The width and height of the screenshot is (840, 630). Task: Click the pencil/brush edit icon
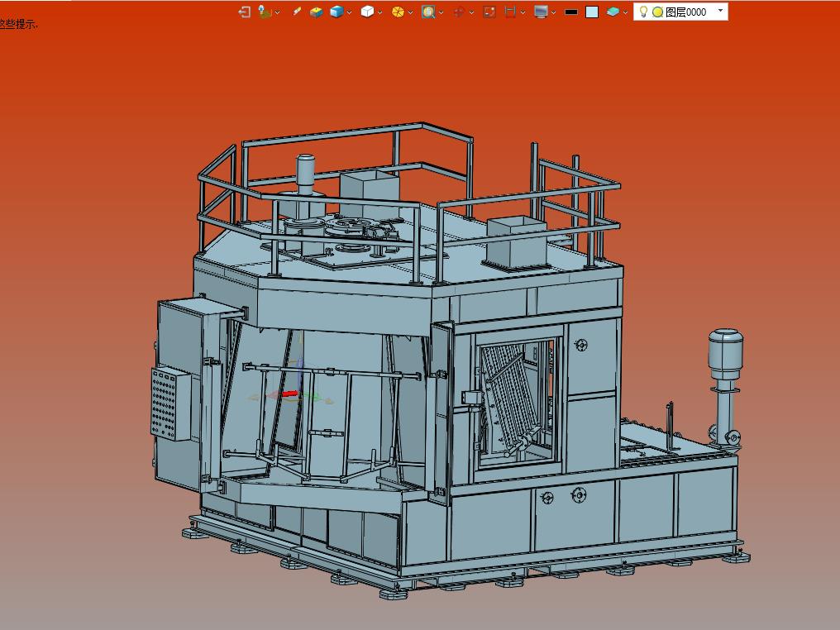coord(297,12)
